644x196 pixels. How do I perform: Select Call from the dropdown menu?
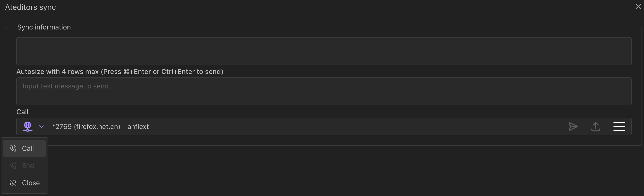pos(28,148)
